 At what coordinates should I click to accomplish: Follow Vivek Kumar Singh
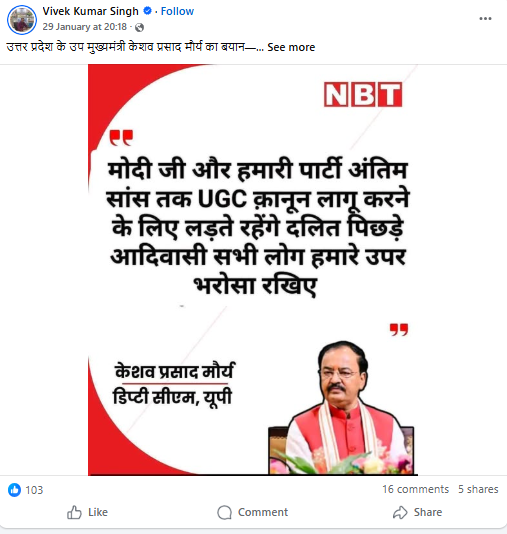click(177, 11)
